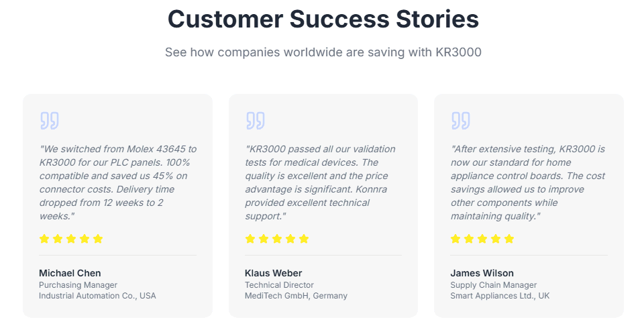Click the home appliance testimonial quote text
The image size is (644, 324).
527,182
